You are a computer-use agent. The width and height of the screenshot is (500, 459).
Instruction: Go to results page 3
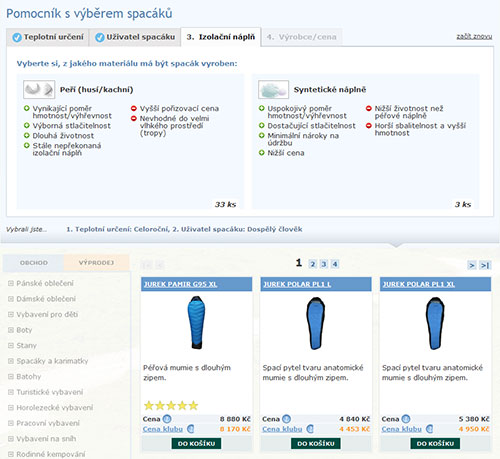pos(324,264)
